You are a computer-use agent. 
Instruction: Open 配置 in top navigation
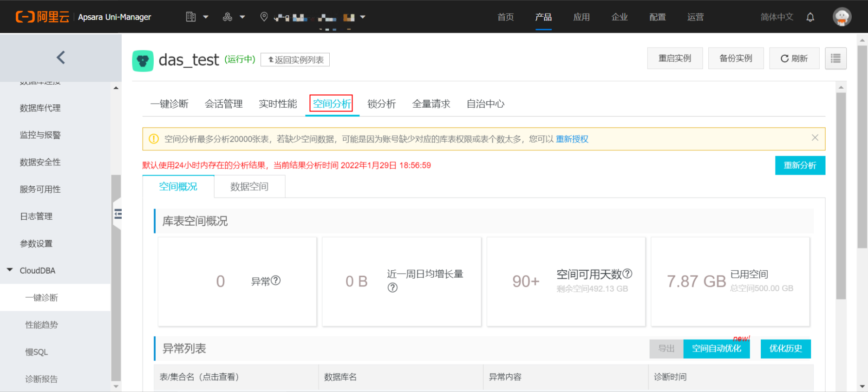[658, 17]
